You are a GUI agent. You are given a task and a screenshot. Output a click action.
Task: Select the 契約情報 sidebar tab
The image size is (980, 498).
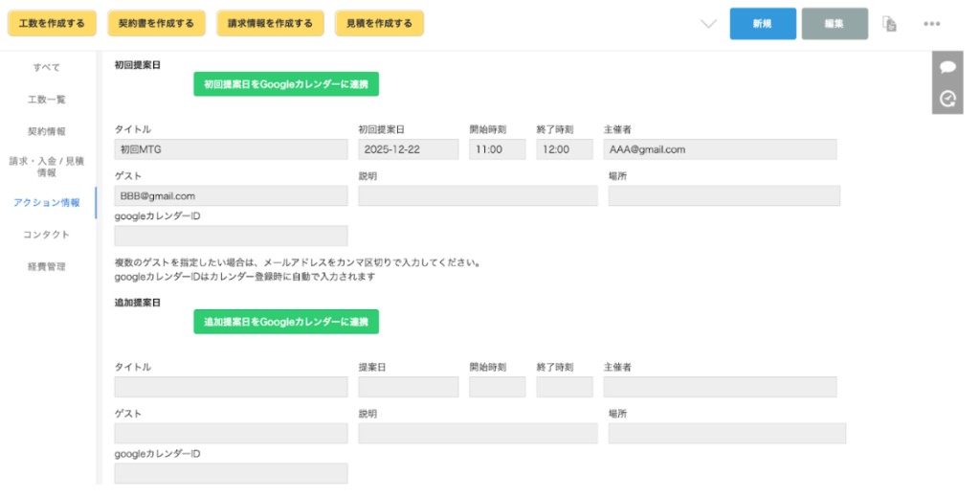[x=47, y=131]
